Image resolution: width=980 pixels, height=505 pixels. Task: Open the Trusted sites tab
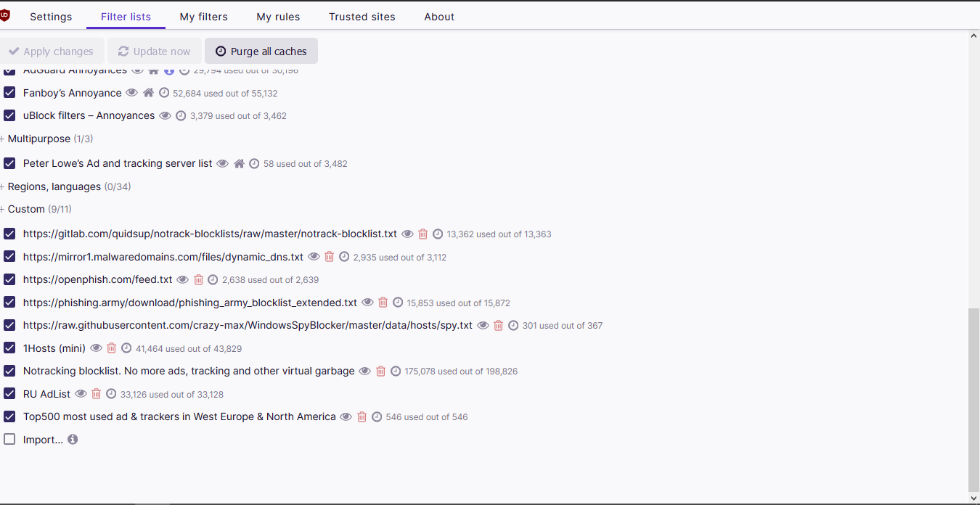(362, 17)
